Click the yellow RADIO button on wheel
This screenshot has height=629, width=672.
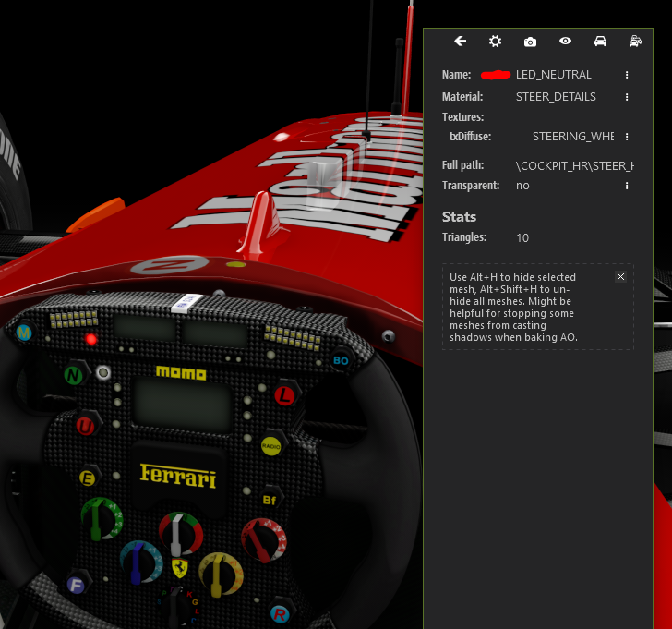point(270,446)
